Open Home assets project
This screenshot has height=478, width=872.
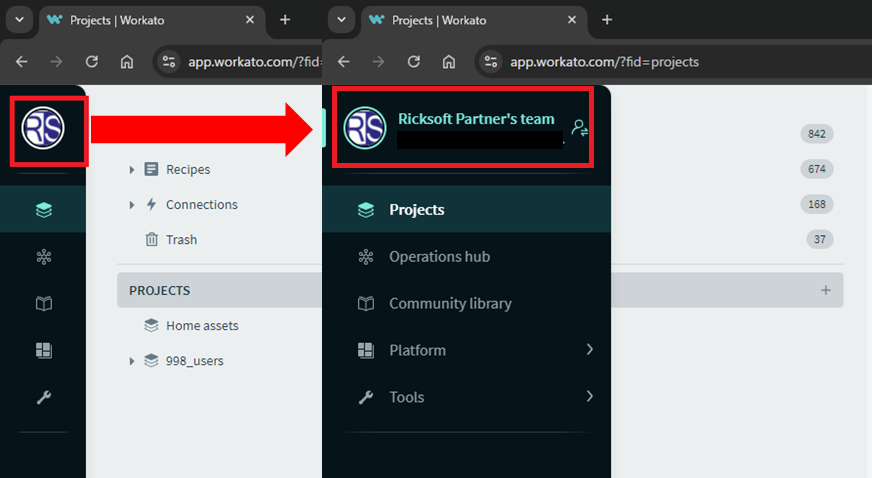click(x=202, y=326)
